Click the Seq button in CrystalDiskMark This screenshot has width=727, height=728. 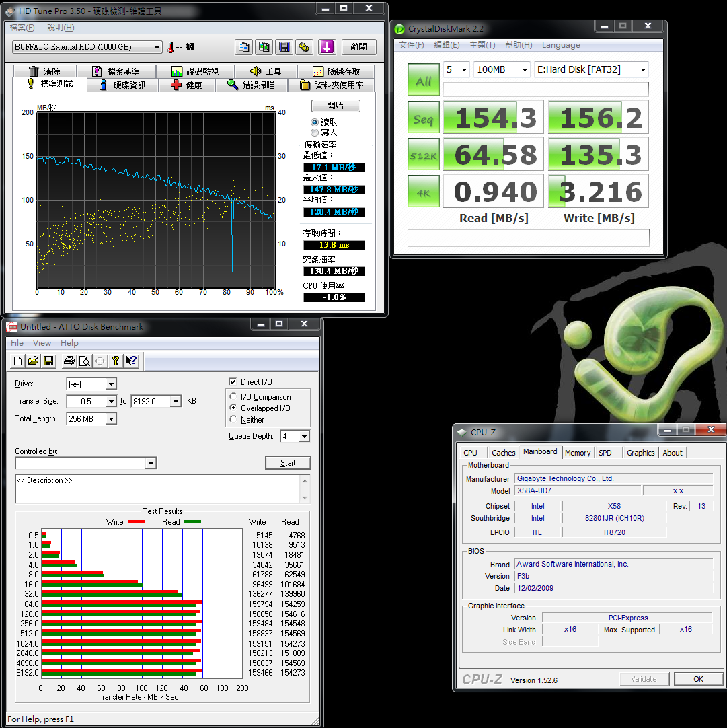(x=423, y=119)
